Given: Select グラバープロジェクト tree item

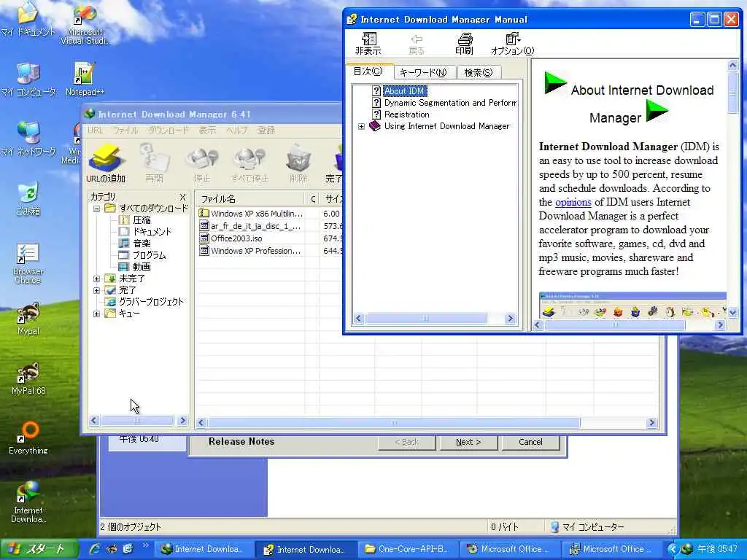Looking at the screenshot, I should 151,301.
